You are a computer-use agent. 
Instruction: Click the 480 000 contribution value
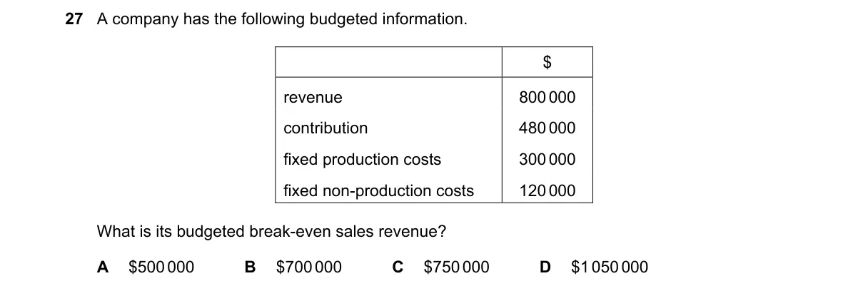(x=547, y=128)
